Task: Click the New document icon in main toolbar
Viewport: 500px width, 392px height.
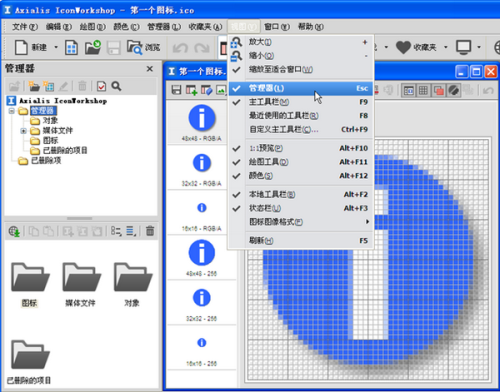Action: coord(21,47)
